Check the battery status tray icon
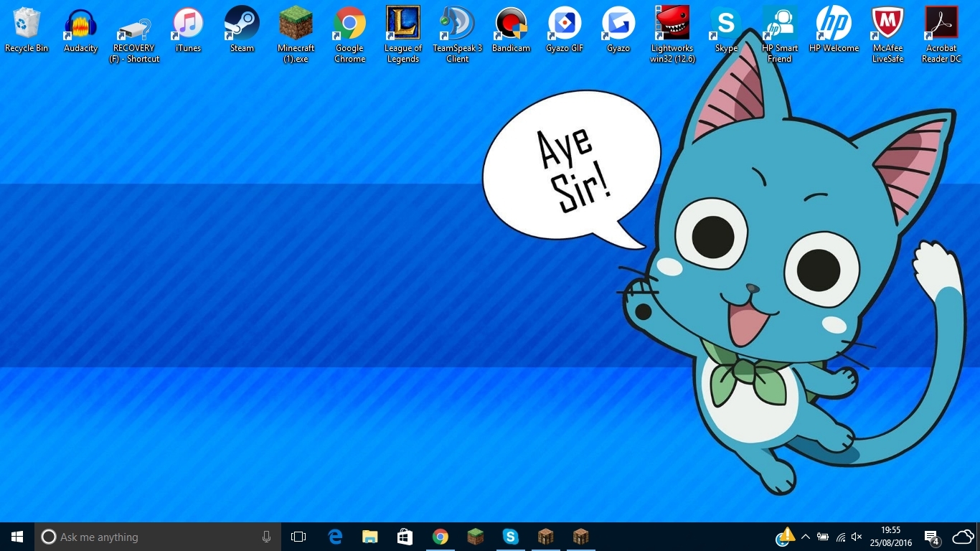This screenshot has width=980, height=551. [823, 537]
